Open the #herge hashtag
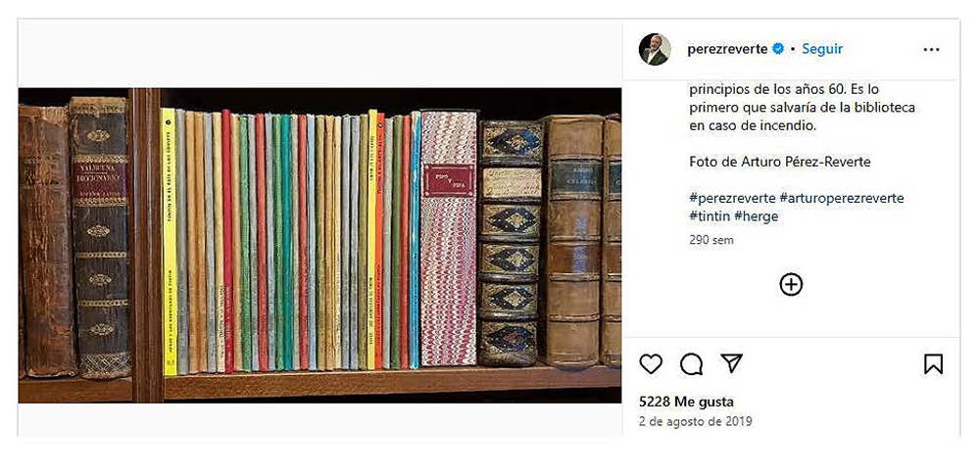This screenshot has width=980, height=476. [x=757, y=216]
